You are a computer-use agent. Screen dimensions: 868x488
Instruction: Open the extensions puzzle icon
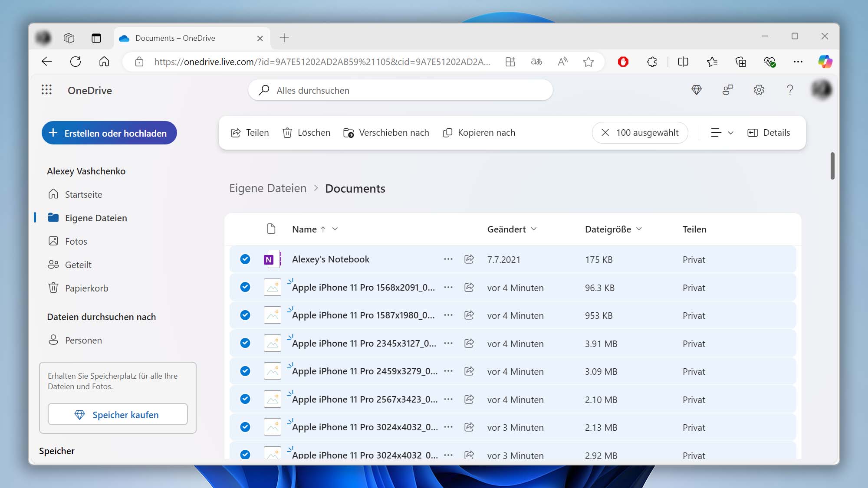pos(652,62)
